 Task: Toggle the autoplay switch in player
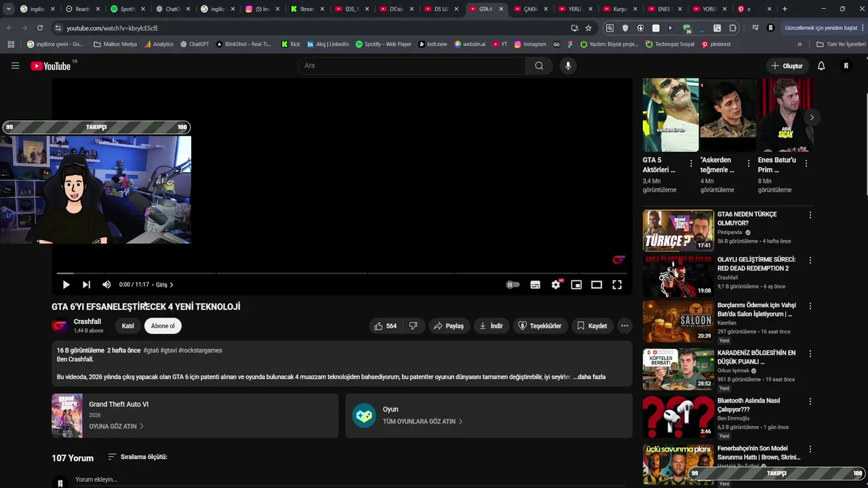click(513, 285)
